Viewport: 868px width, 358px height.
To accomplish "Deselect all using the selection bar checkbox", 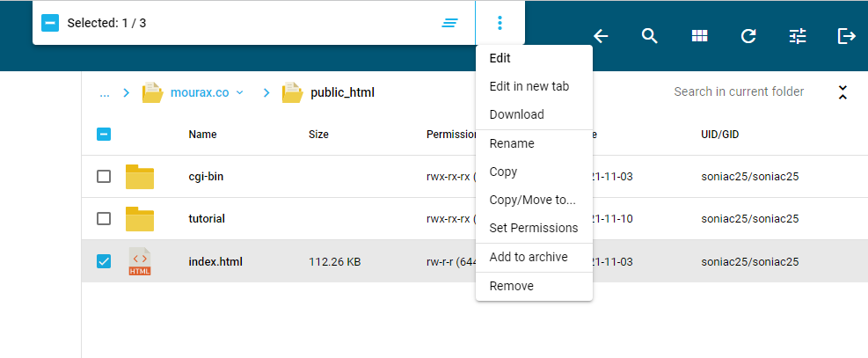I will click(50, 23).
